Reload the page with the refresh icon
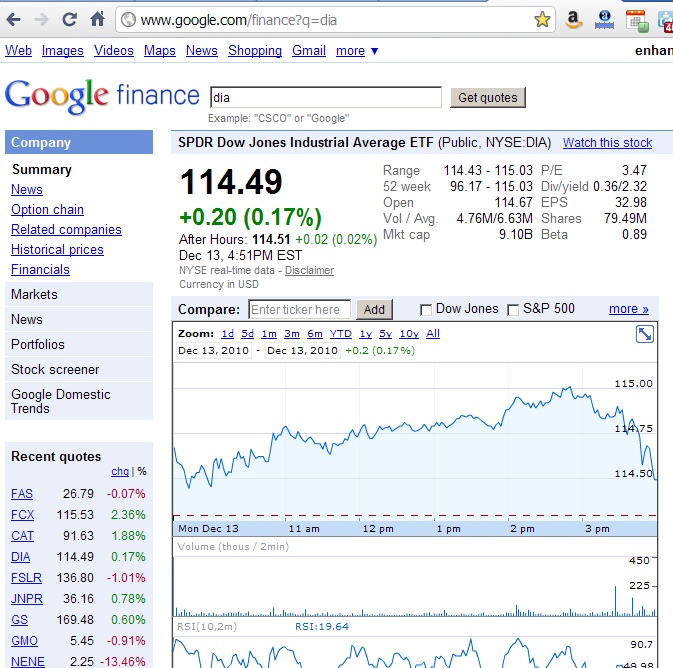This screenshot has width=673, height=668. tap(70, 19)
